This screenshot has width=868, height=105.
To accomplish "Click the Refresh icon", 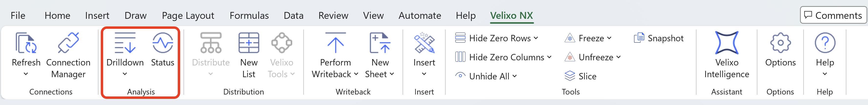I will [x=26, y=43].
